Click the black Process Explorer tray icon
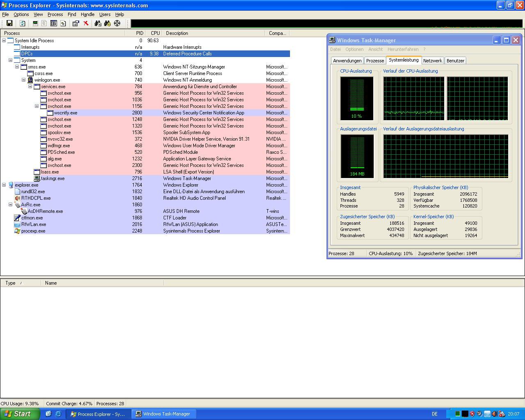Screen dimensions: 525x420 pos(465,414)
